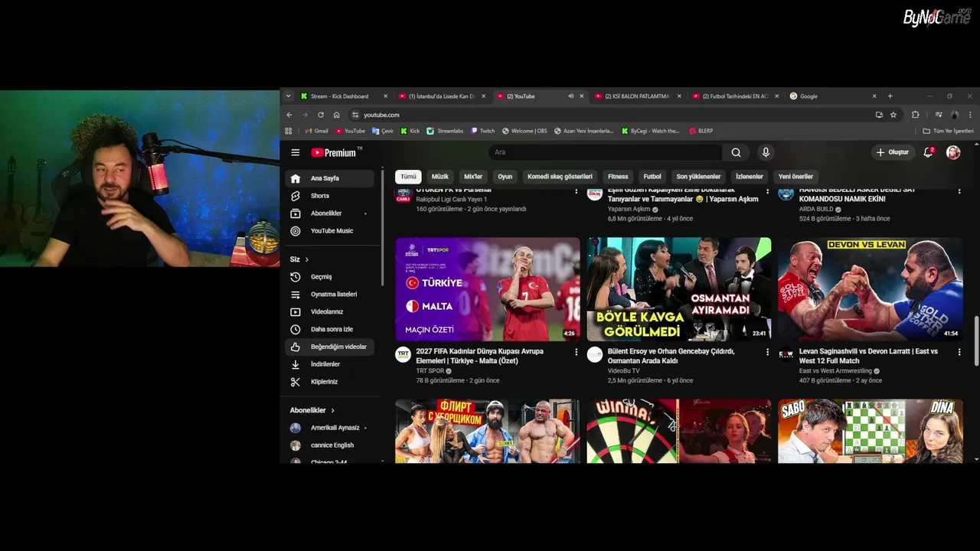The image size is (980, 551).
Task: Open the apps grid in bookmarks bar
Action: pyautogui.click(x=289, y=131)
